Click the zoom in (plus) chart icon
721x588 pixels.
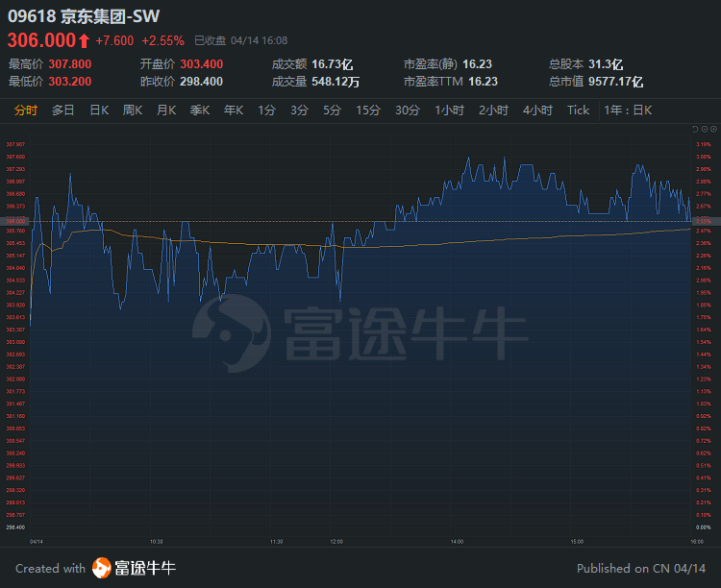[713, 129]
